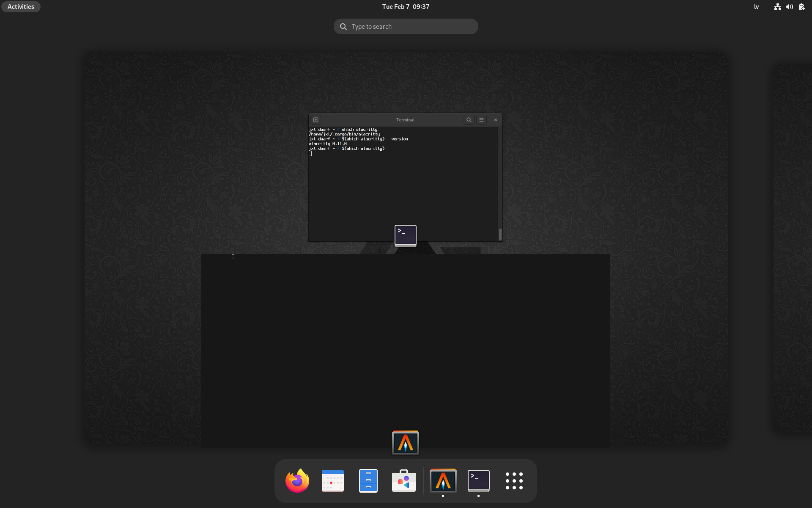
Task: Open the volume status icon menu
Action: coord(789,7)
